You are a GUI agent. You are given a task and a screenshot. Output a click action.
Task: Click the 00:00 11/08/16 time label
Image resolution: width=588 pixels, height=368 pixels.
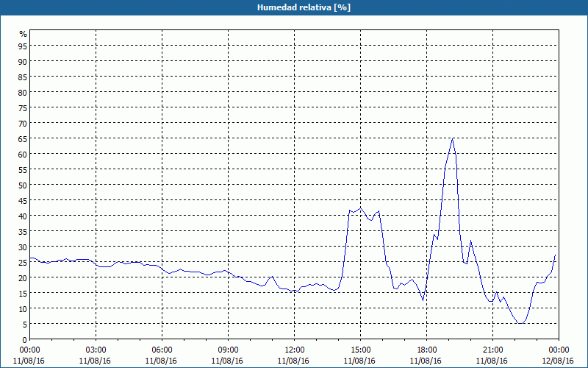pos(29,355)
